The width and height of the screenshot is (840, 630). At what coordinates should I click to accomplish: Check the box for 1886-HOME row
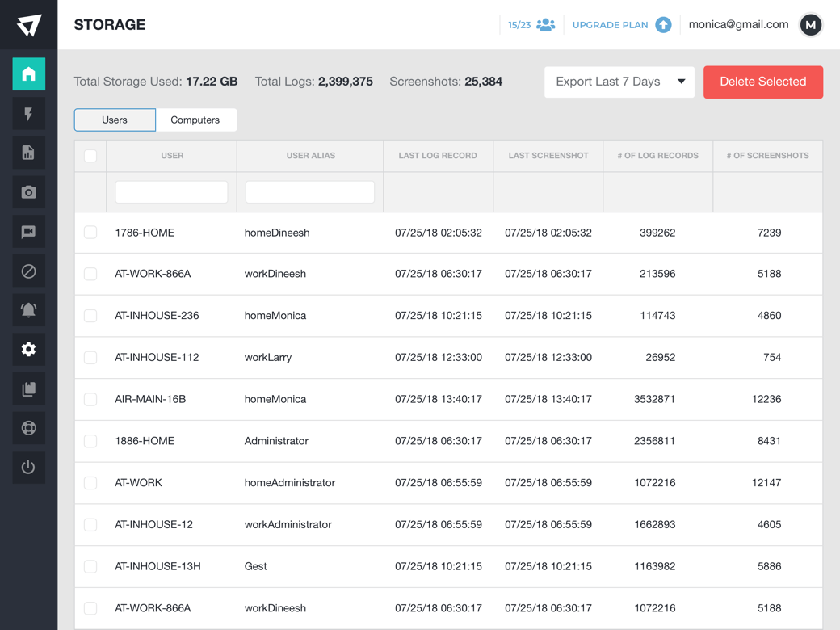coord(90,441)
